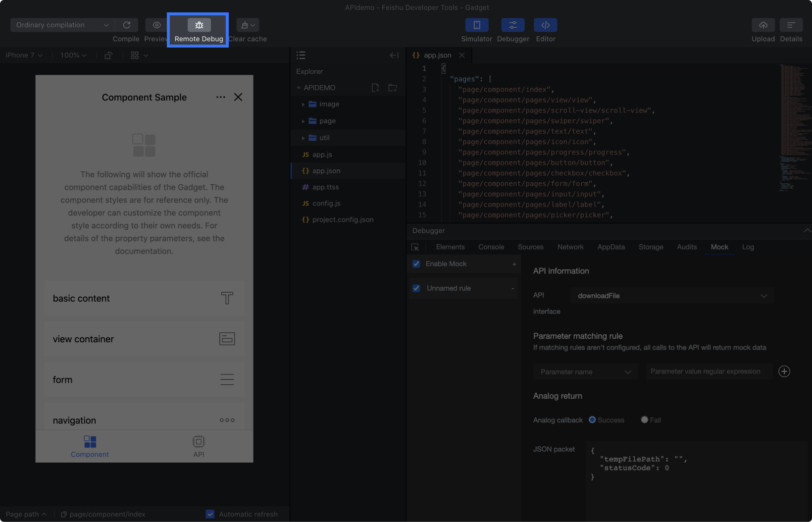Viewport: 812px width, 522px height.
Task: Toggle the Debugger panel button
Action: click(513, 25)
